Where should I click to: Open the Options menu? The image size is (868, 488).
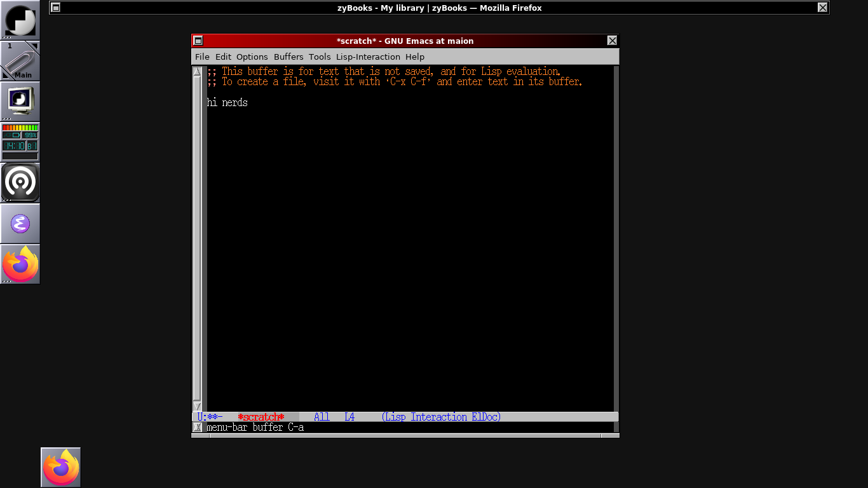pos(252,57)
